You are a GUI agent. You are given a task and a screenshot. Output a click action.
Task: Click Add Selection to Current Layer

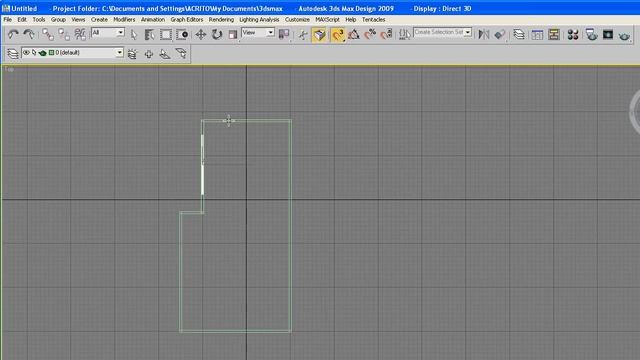pos(149,53)
